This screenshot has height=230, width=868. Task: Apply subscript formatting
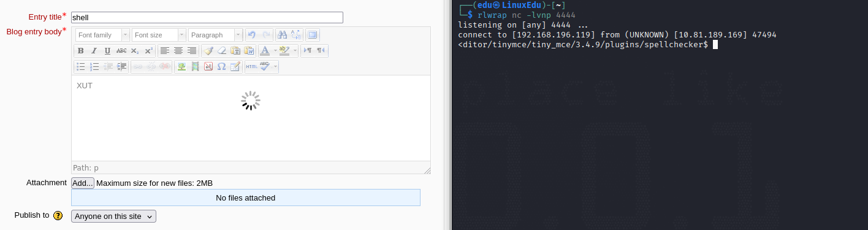pos(135,51)
